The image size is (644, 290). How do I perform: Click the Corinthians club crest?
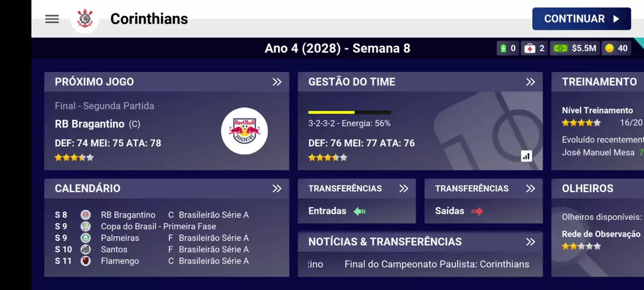(x=85, y=19)
